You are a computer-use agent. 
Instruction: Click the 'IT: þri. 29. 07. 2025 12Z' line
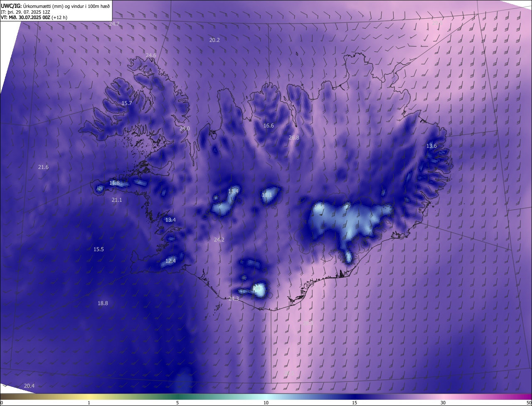[x=25, y=12]
